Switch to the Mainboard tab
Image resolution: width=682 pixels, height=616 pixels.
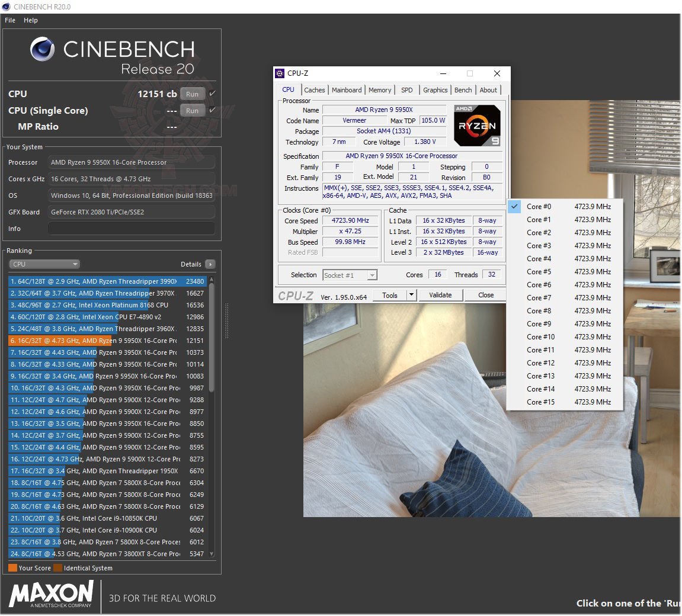(346, 90)
